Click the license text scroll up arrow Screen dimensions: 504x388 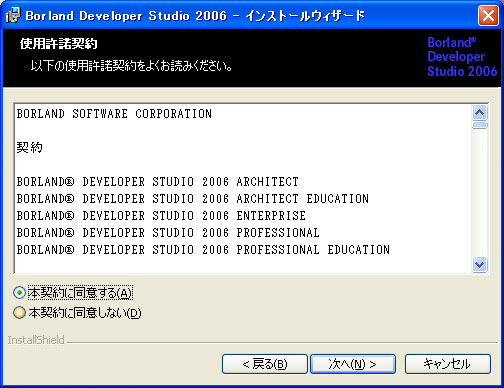[x=480, y=113]
